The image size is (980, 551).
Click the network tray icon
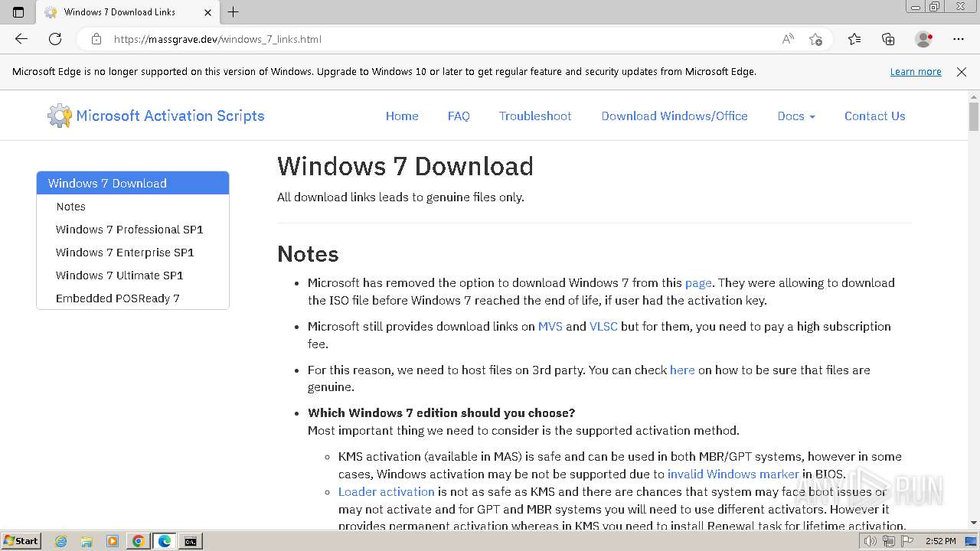point(888,541)
